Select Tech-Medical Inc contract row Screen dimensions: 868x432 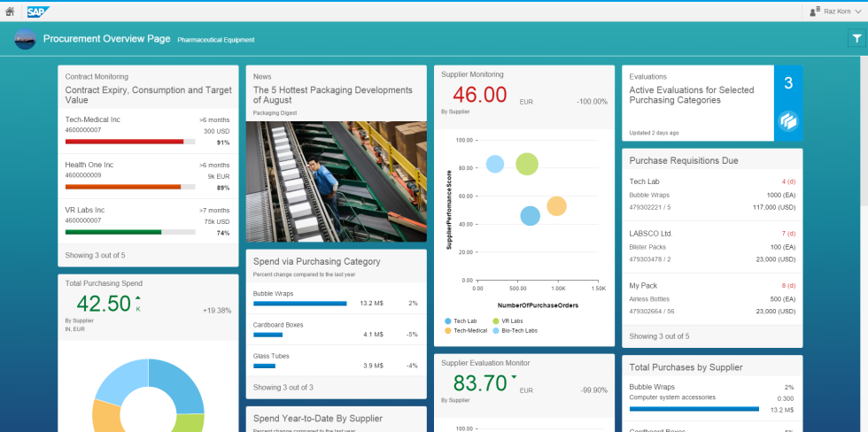[x=148, y=131]
